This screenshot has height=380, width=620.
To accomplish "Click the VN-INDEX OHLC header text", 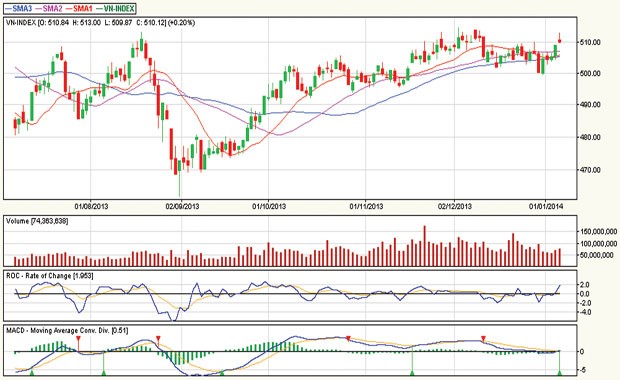I will tap(100, 23).
